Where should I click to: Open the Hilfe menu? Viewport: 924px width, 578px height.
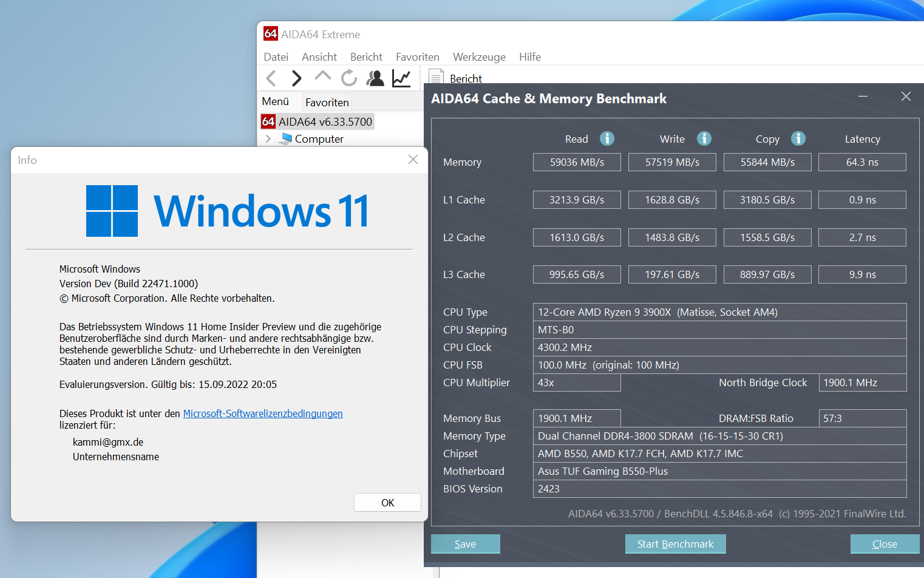tap(530, 57)
